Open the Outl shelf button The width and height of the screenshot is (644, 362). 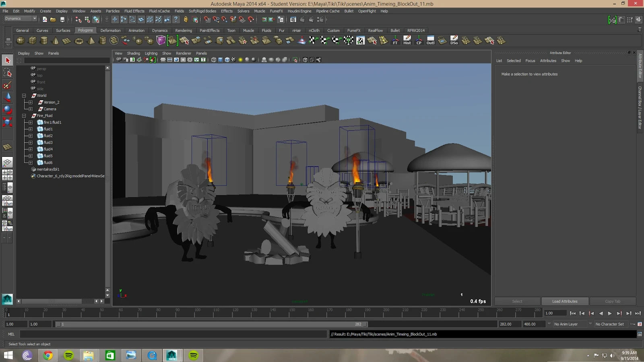(431, 41)
